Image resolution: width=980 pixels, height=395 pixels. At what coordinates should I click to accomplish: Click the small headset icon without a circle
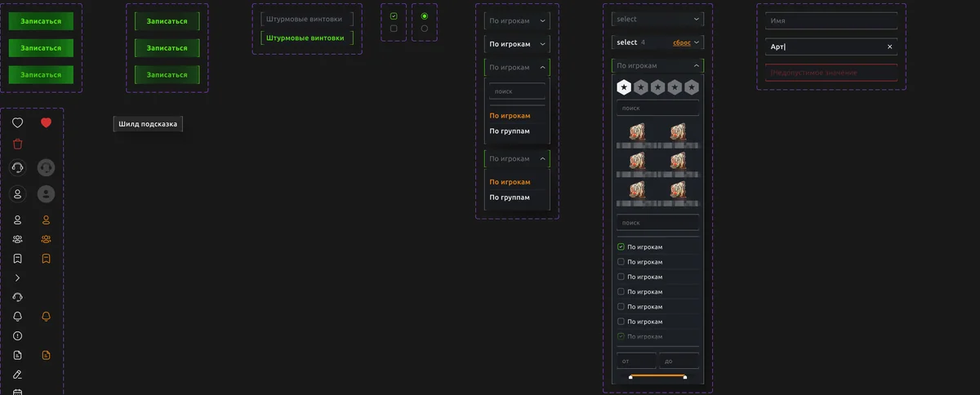coord(18,297)
